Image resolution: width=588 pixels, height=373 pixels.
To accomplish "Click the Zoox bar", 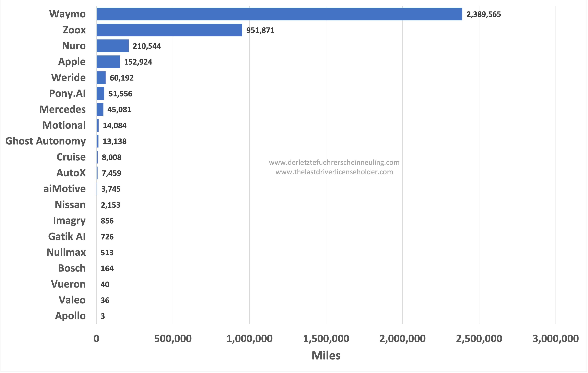I will (x=169, y=30).
